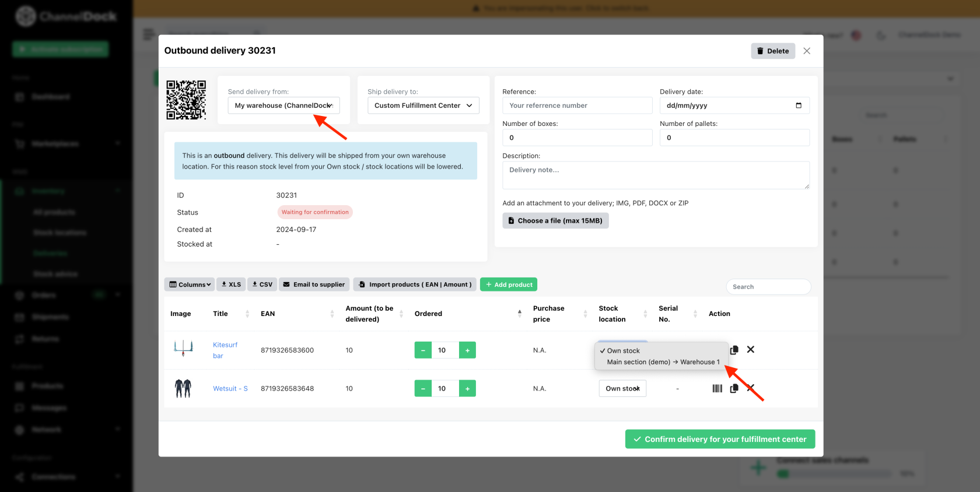
Task: Focus the Reference input field
Action: tap(577, 106)
